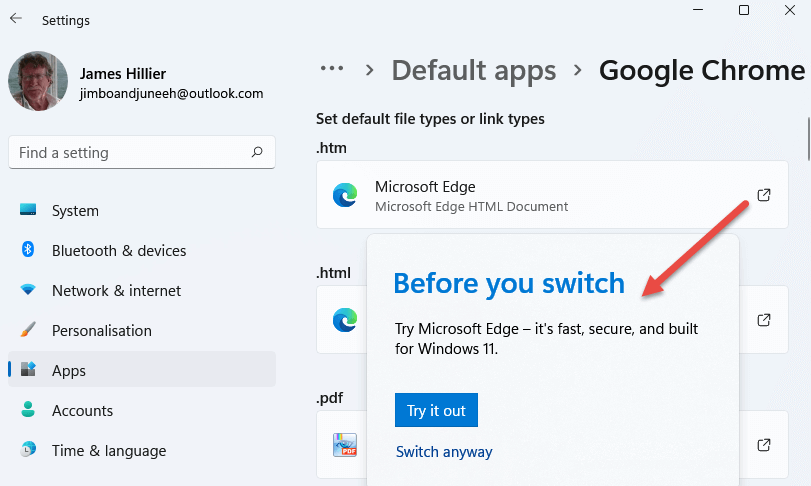Click the Edge icon on .html row
This screenshot has width=811, height=486.
tap(345, 320)
